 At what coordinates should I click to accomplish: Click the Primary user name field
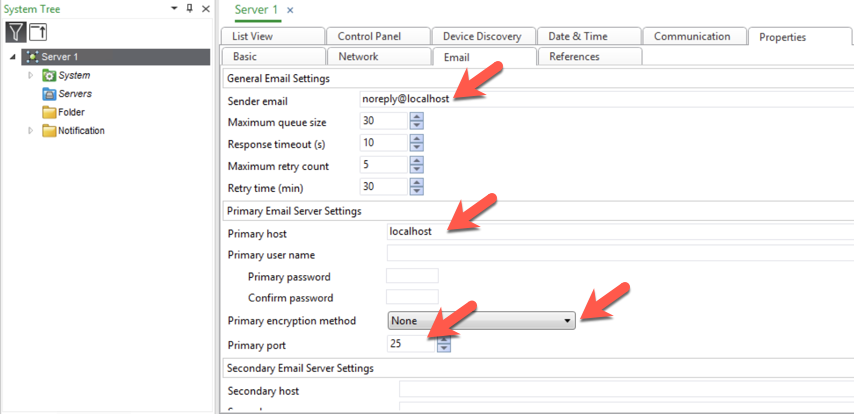[x=619, y=253]
